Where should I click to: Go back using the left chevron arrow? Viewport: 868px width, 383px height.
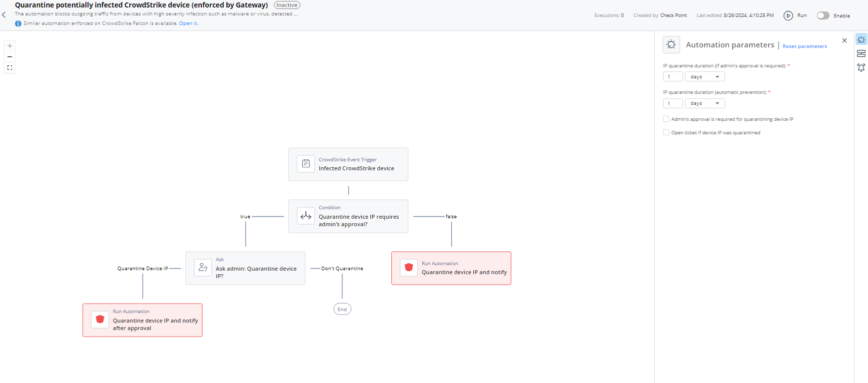4,15
